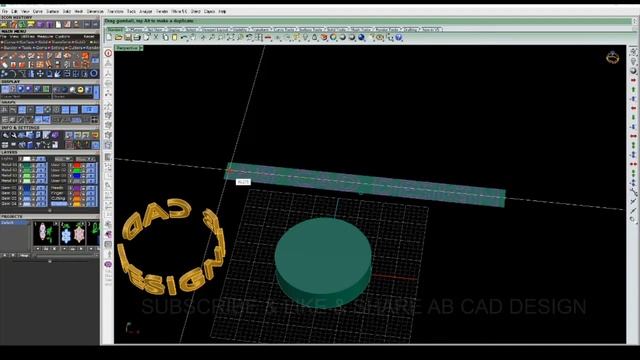
Task: Click the gold ring icon in viewport corner
Action: coord(612,58)
